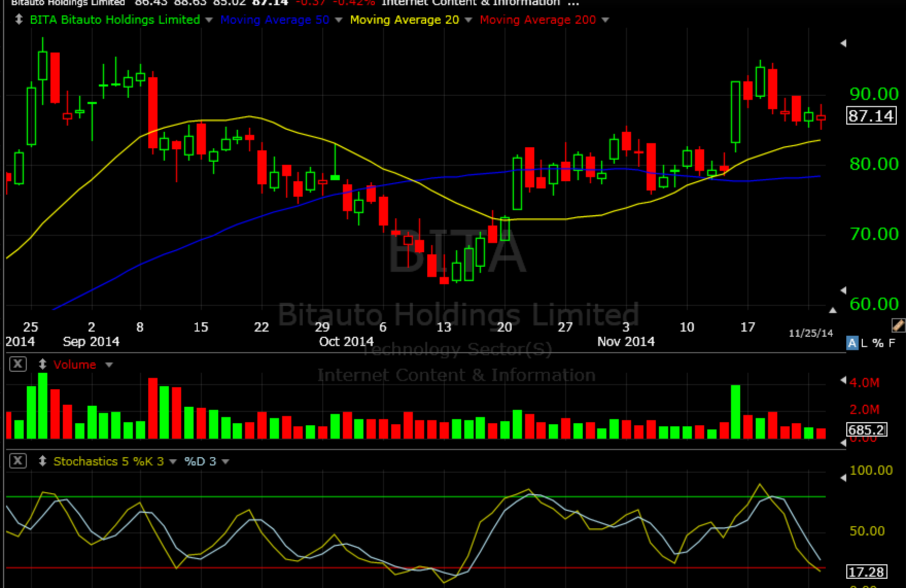Click the Moving Average 200 label
906x588 pixels.
[538, 20]
